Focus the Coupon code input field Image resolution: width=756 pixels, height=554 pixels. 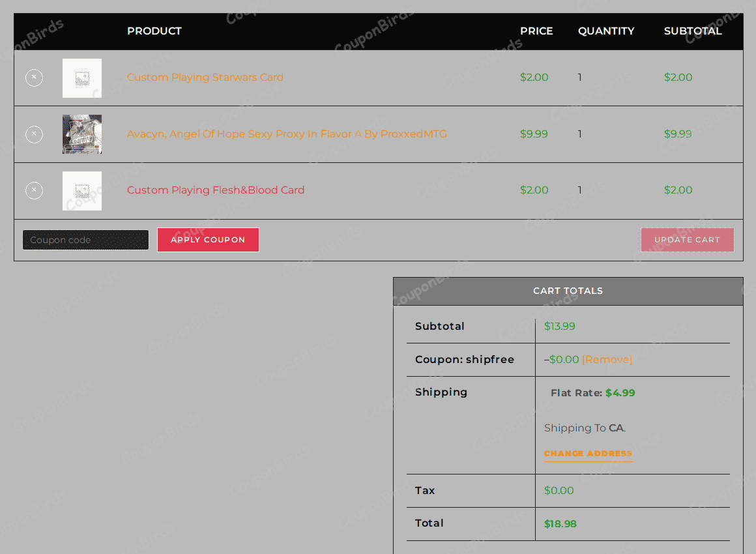[x=85, y=240]
